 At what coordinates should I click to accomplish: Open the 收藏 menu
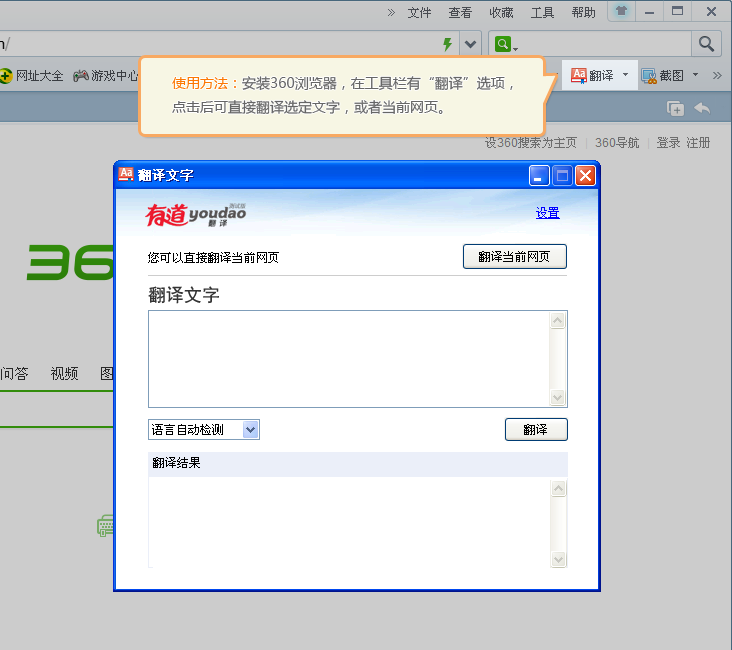pyautogui.click(x=501, y=13)
